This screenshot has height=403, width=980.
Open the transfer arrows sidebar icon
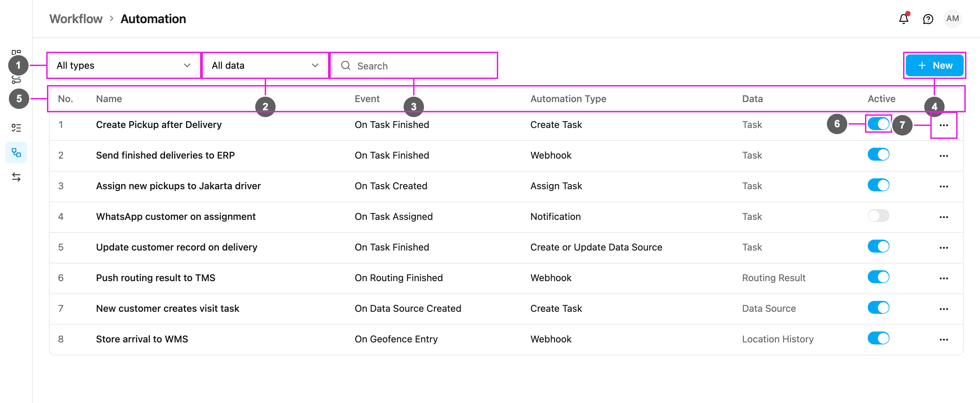click(16, 177)
